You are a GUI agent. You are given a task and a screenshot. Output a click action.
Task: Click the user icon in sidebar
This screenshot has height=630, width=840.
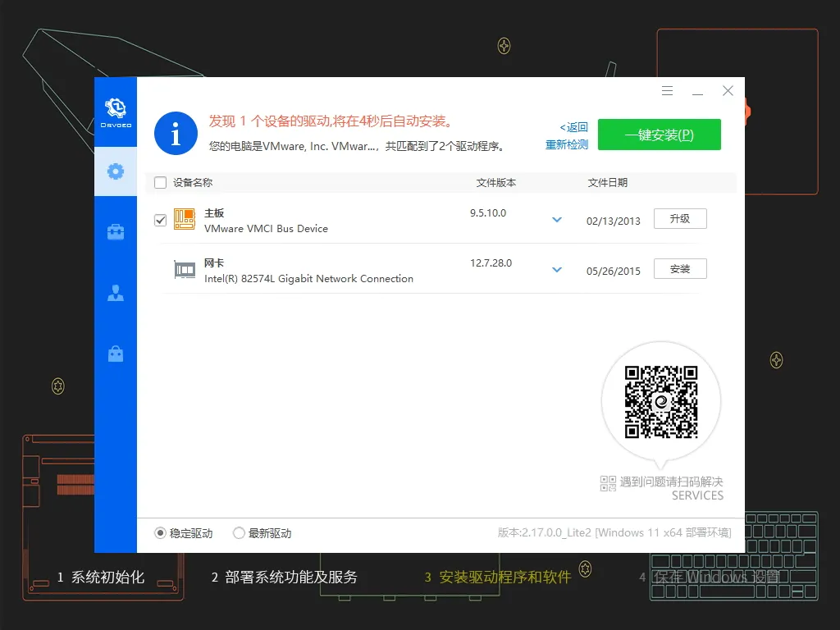coord(116,293)
